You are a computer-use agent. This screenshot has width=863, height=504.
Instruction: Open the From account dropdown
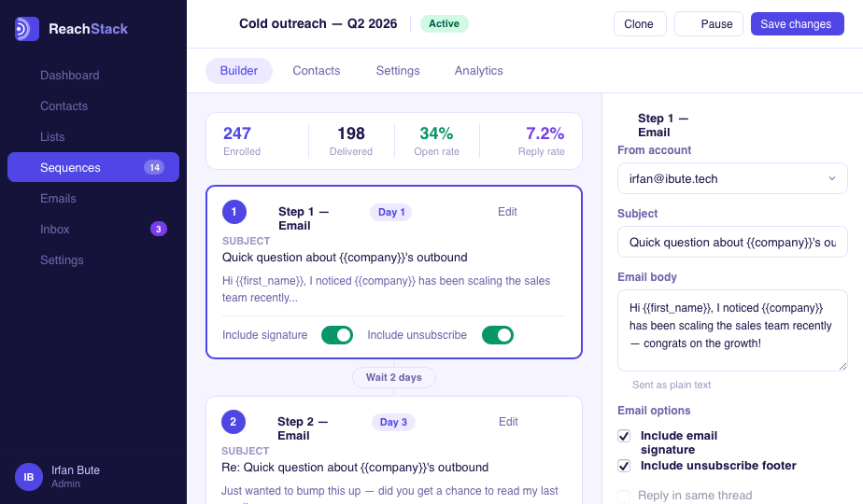click(732, 178)
